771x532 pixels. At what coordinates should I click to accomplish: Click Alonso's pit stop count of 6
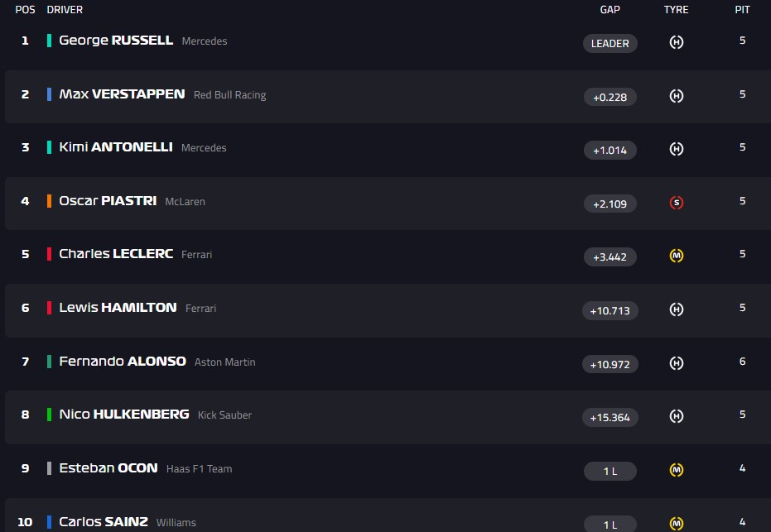(x=743, y=362)
